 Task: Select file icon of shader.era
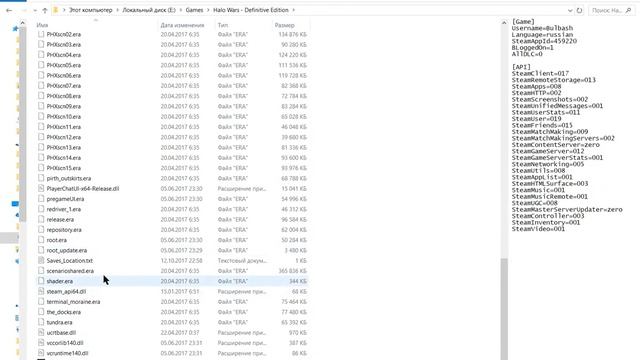coord(41,281)
